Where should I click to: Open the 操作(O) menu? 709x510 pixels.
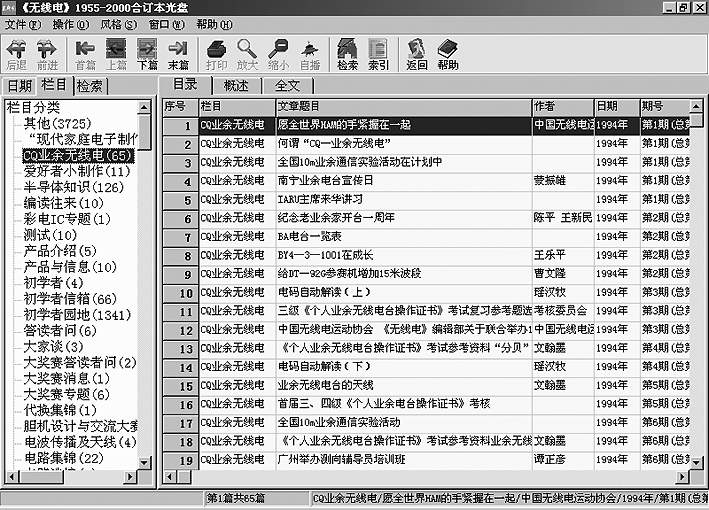click(71, 24)
